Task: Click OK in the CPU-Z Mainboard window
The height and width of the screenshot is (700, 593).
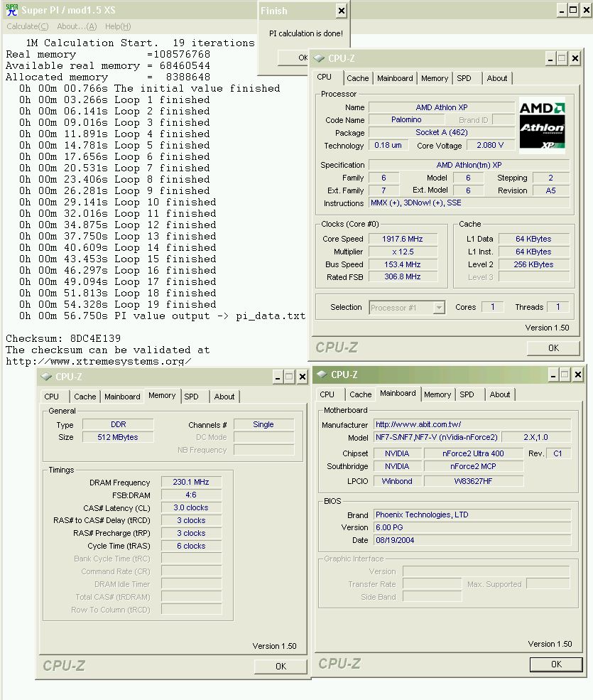Action: click(556, 664)
